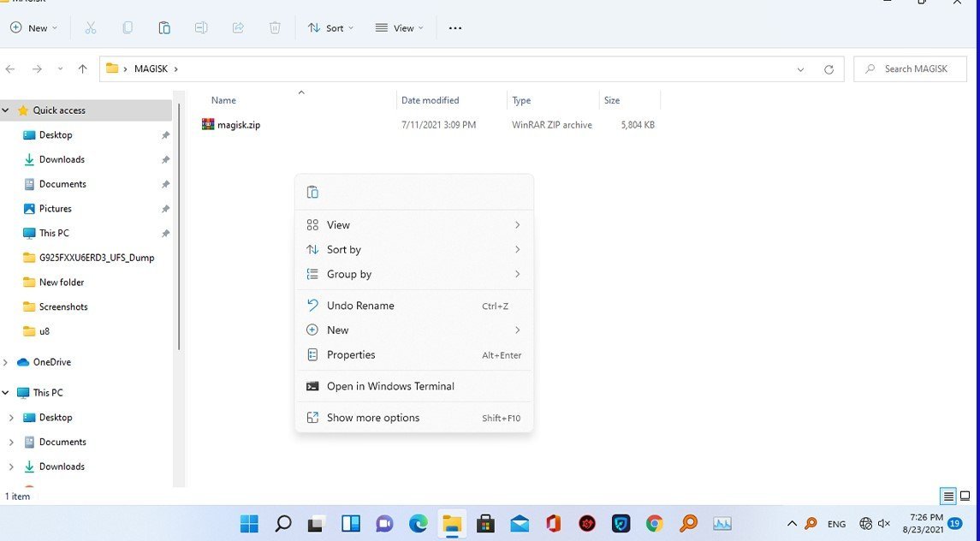Switch to details view in status bar
Screen dimensions: 980x541
pyautogui.click(x=948, y=496)
